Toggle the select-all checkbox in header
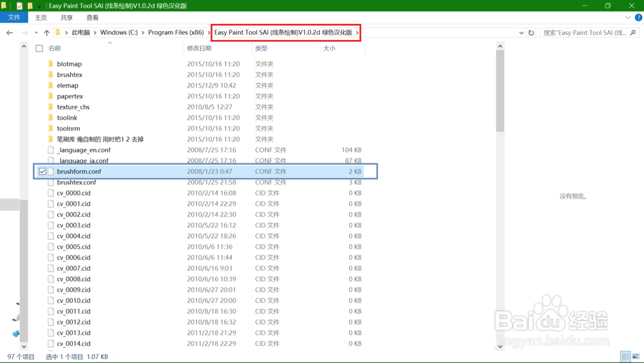The width and height of the screenshot is (644, 363). (x=39, y=48)
